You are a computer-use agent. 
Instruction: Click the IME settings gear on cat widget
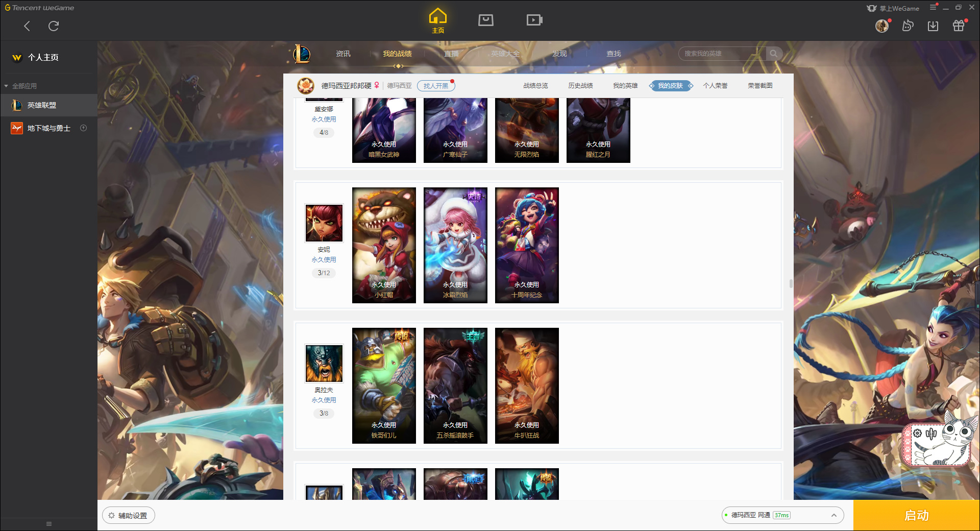(x=917, y=433)
